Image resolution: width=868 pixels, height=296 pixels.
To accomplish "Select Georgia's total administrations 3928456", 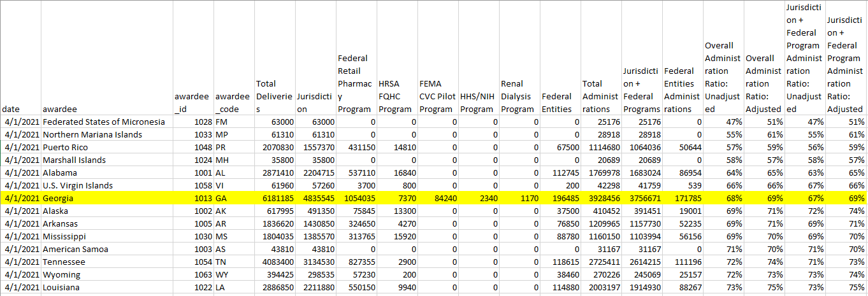I will [600, 198].
